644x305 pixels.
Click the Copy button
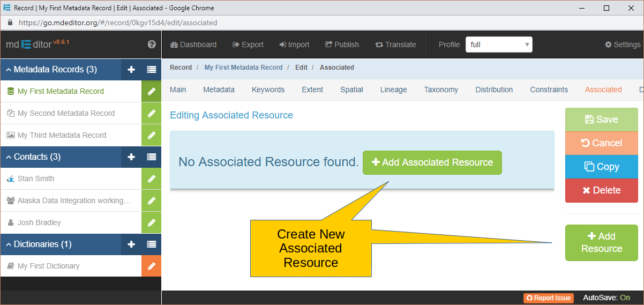(602, 167)
